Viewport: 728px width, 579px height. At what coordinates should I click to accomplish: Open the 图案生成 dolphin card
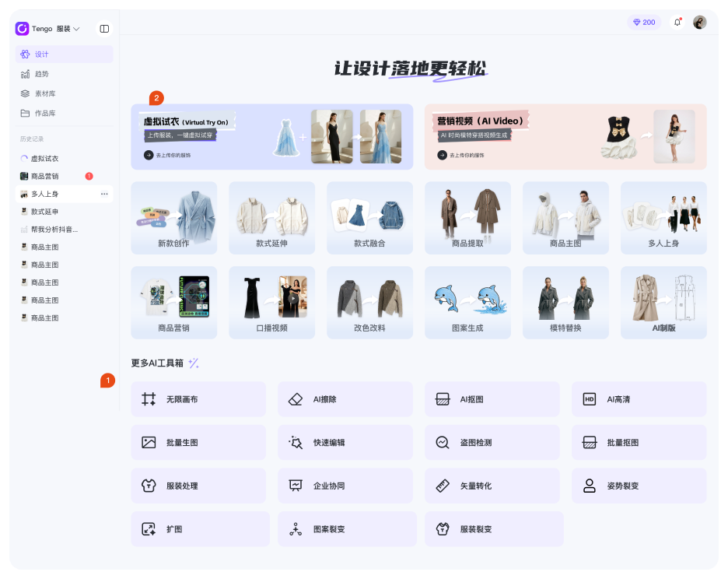tap(467, 303)
